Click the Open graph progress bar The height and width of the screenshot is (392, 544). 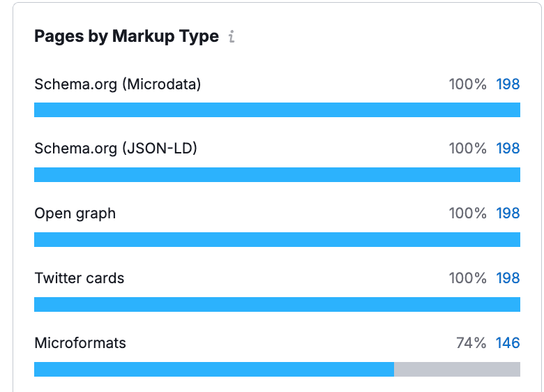tap(277, 239)
